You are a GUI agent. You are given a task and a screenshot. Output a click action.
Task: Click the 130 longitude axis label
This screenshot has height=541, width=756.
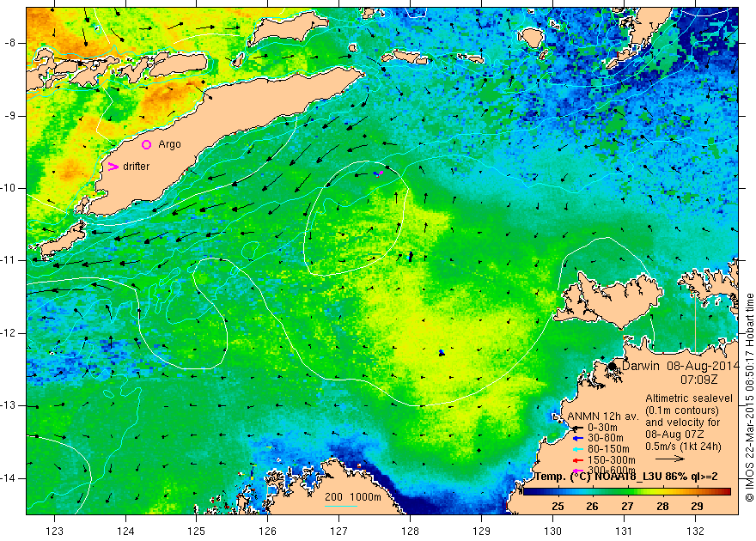click(553, 531)
